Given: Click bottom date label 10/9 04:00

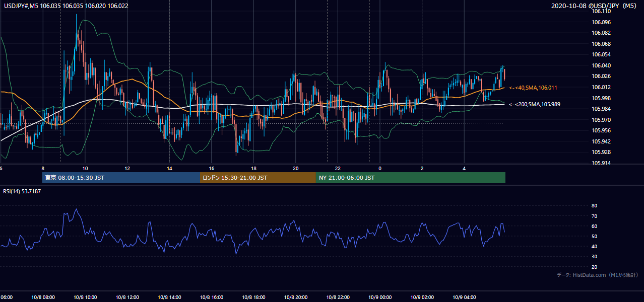Looking at the screenshot, I should pos(465,297).
